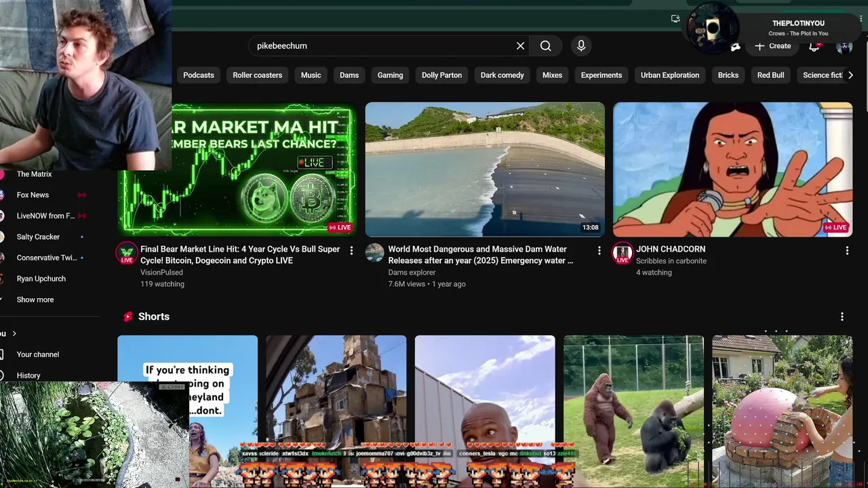Open more options for JOHN CHADCORN video
Image resolution: width=868 pixels, height=488 pixels.
pos(847,251)
